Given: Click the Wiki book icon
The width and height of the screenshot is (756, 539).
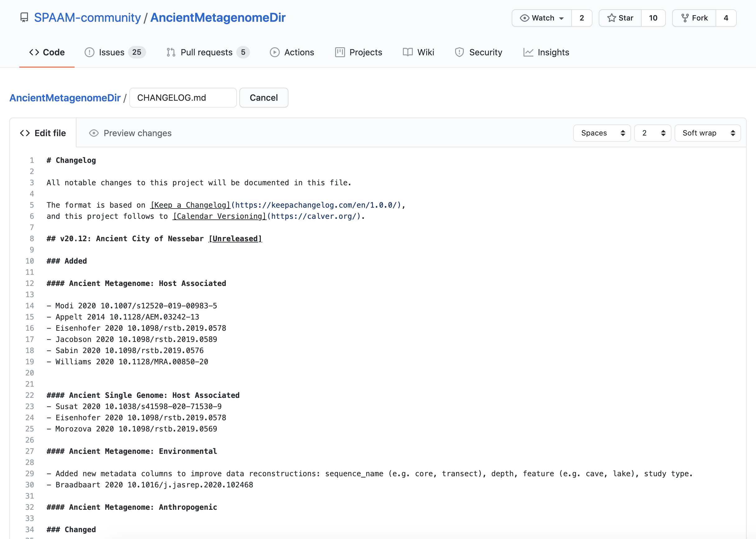Looking at the screenshot, I should point(408,52).
